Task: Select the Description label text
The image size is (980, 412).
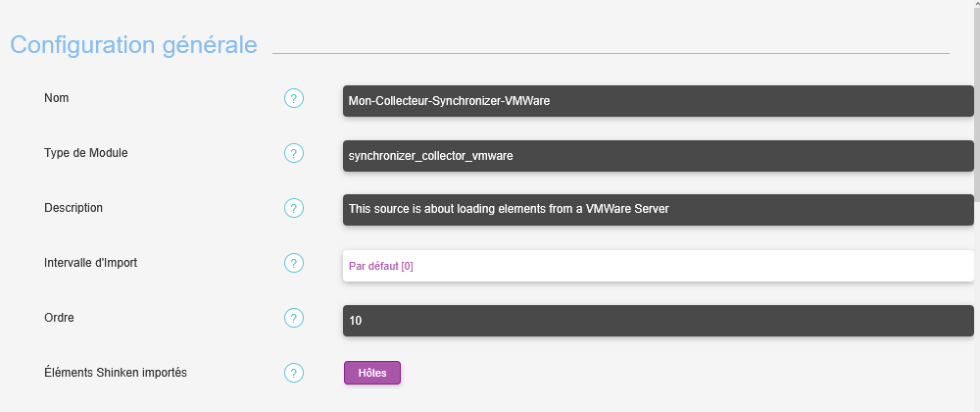Action: [x=73, y=208]
